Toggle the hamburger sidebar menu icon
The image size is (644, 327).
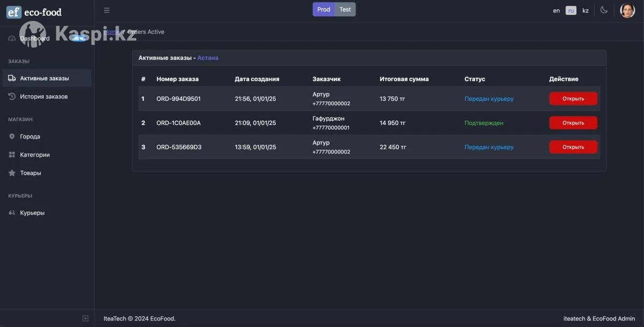pyautogui.click(x=107, y=10)
